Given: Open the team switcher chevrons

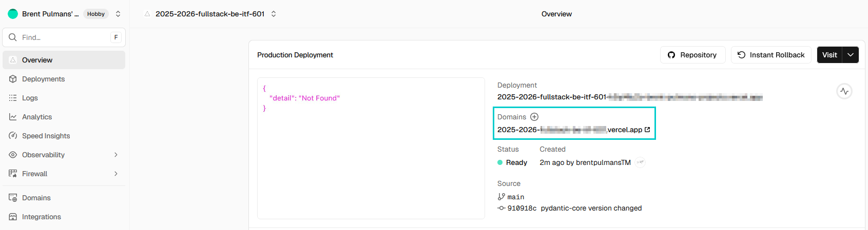Looking at the screenshot, I should (x=118, y=14).
